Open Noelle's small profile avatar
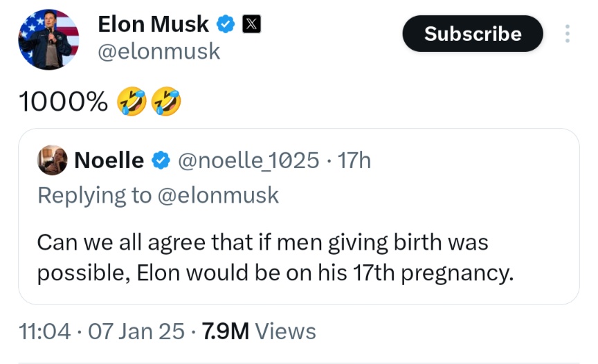This screenshot has height=364, width=598. pyautogui.click(x=52, y=161)
